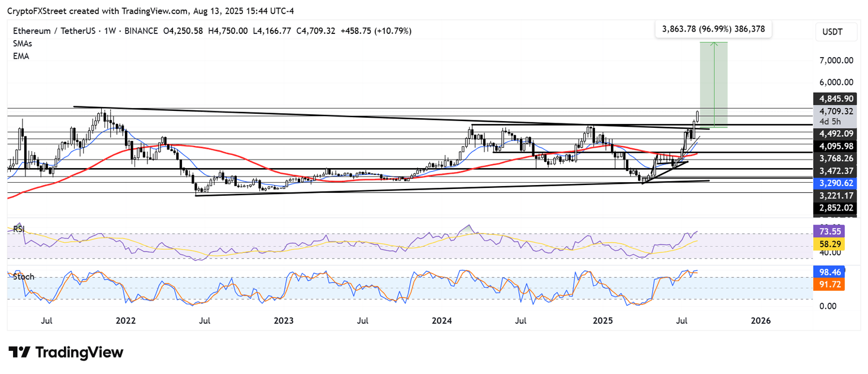Image resolution: width=868 pixels, height=374 pixels.
Task: Click the 4,845.90 price level label
Action: pos(834,98)
